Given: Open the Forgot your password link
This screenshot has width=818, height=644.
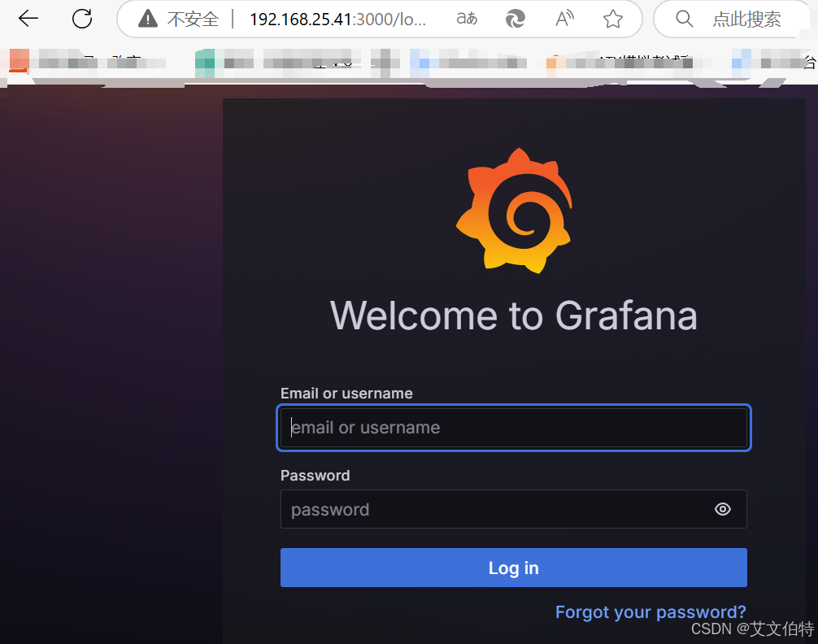Looking at the screenshot, I should tap(650, 611).
